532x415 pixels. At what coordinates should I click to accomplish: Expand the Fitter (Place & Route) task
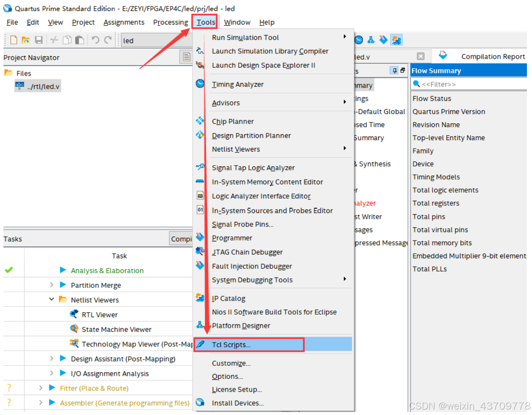[41, 388]
